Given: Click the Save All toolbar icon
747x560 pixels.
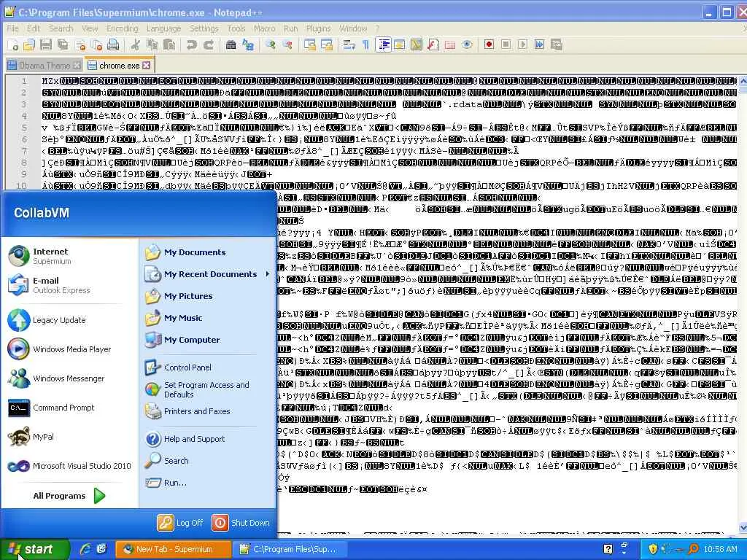Looking at the screenshot, I should [63, 44].
